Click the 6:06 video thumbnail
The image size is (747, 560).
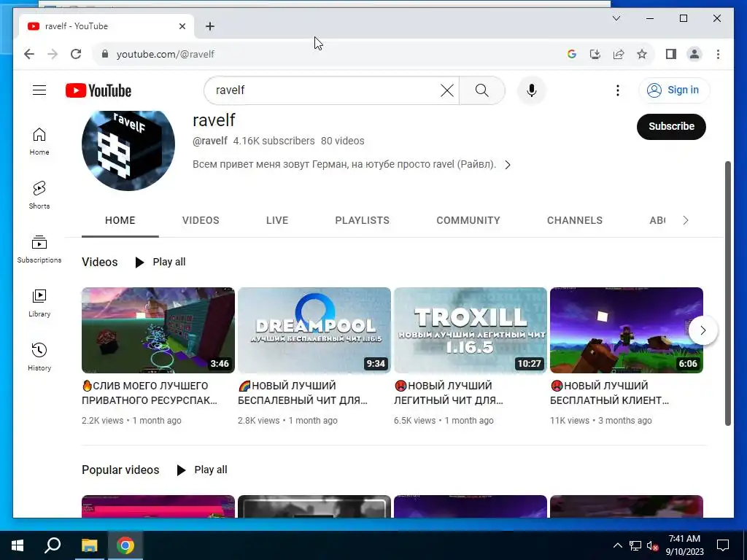(627, 330)
